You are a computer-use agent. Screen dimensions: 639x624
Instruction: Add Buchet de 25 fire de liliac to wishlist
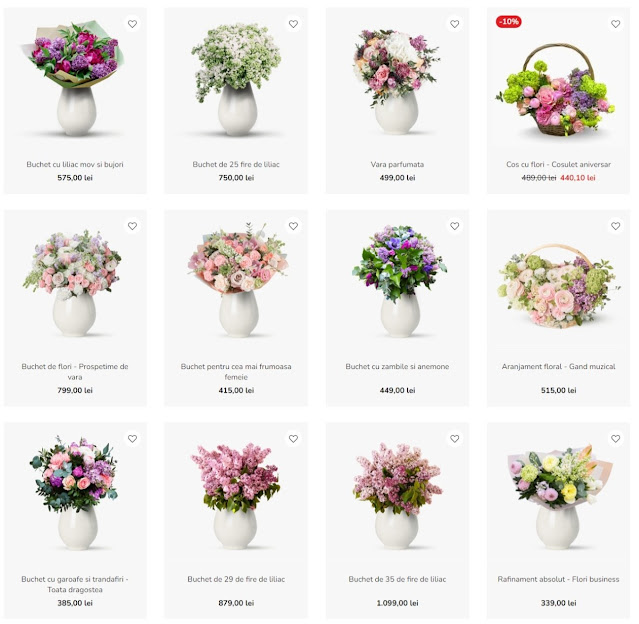tap(293, 24)
